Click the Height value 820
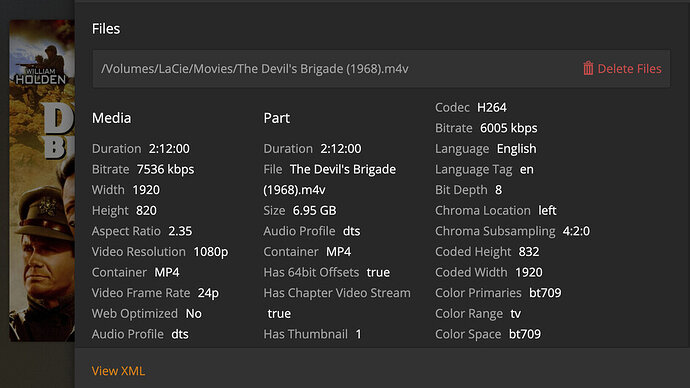This screenshot has width=690, height=388. click(146, 211)
